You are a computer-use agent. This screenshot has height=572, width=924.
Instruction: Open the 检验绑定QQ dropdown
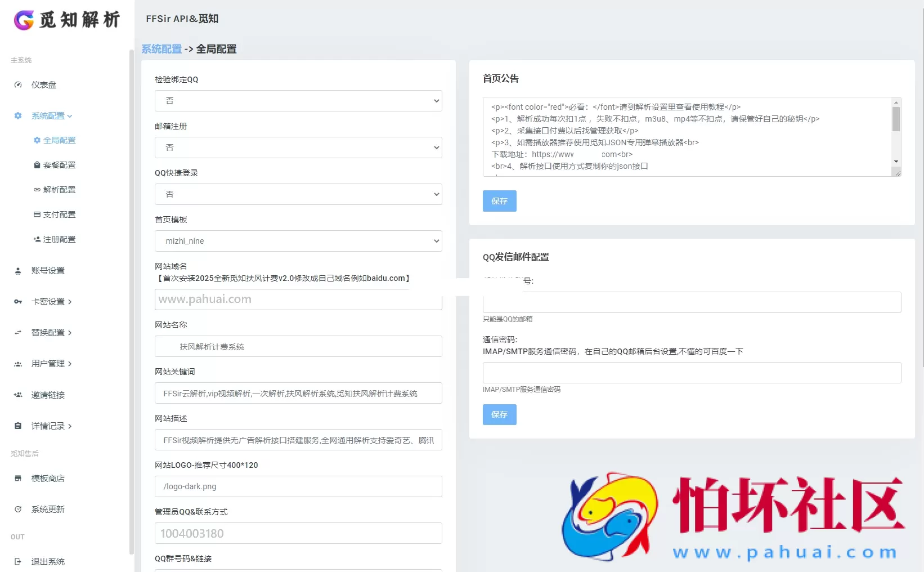pos(298,100)
